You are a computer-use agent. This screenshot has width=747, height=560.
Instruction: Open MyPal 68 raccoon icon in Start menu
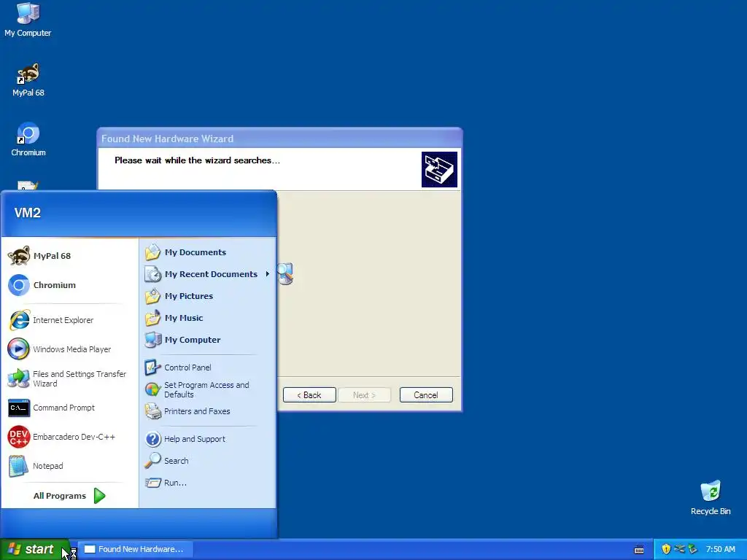pos(19,256)
